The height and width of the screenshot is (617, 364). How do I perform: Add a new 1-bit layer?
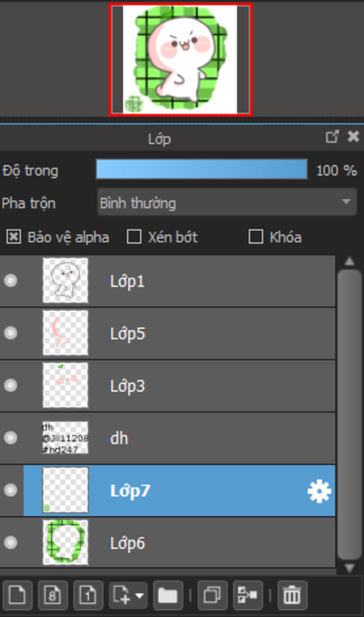tap(88, 594)
